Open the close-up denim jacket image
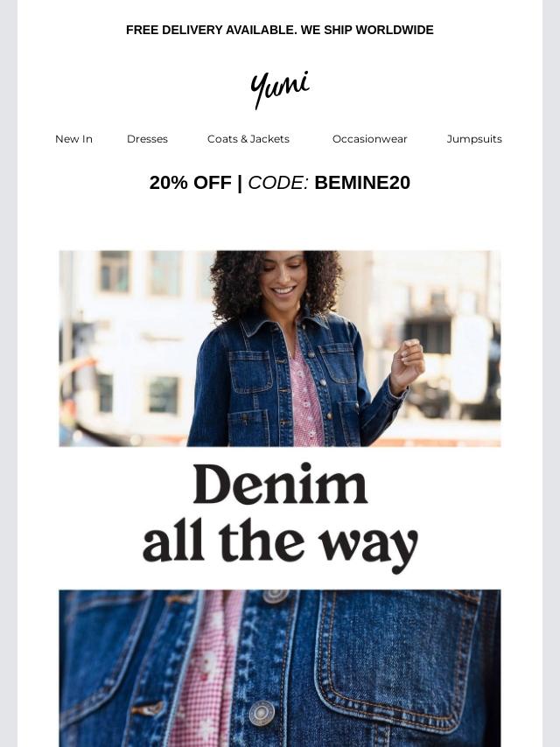Screen dimensions: 560x747 [280, 668]
